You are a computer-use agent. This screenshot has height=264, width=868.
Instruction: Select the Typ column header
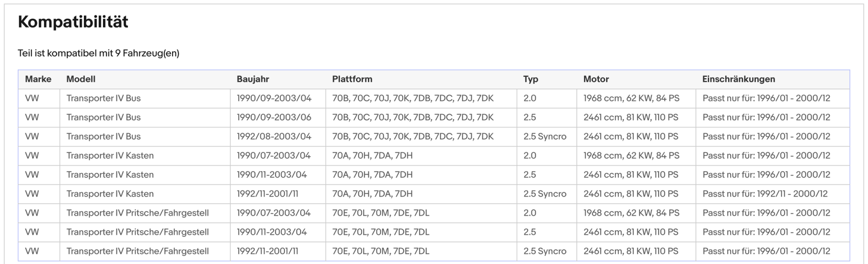point(530,79)
